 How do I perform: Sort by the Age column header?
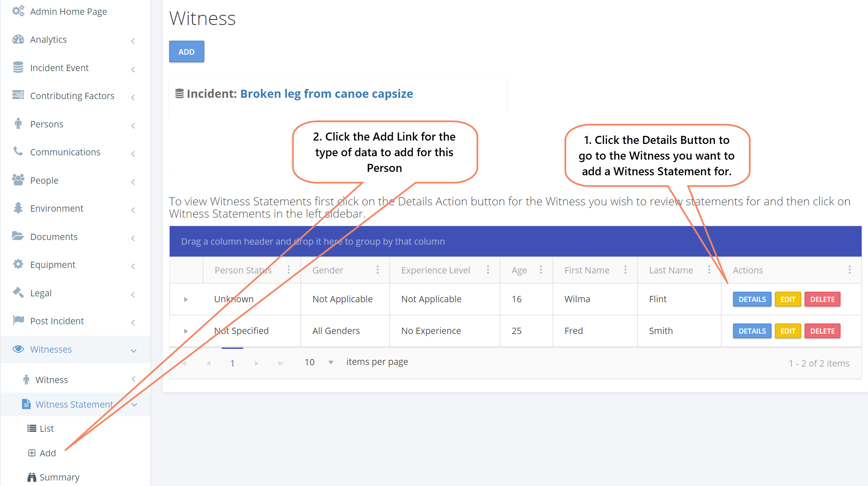(x=519, y=270)
